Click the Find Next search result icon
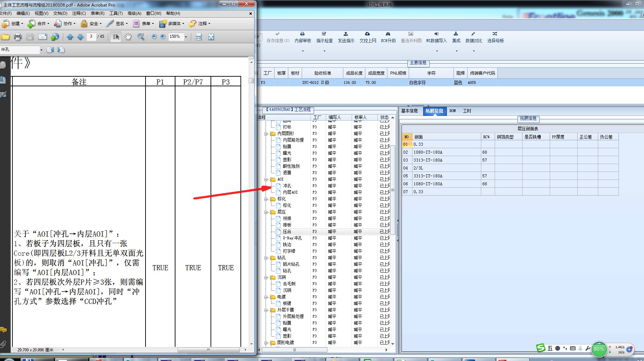Image resolution: width=644 pixels, height=361 pixels. click(61, 50)
